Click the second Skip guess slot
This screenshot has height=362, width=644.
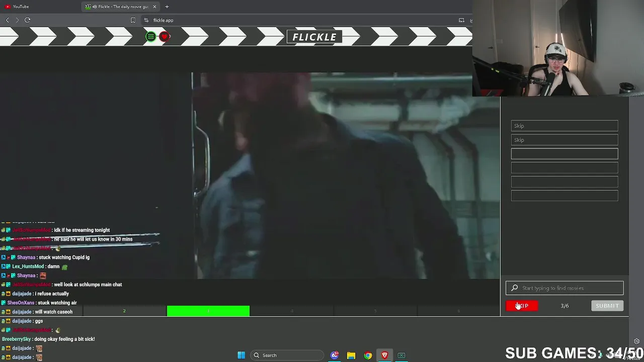pos(565,140)
